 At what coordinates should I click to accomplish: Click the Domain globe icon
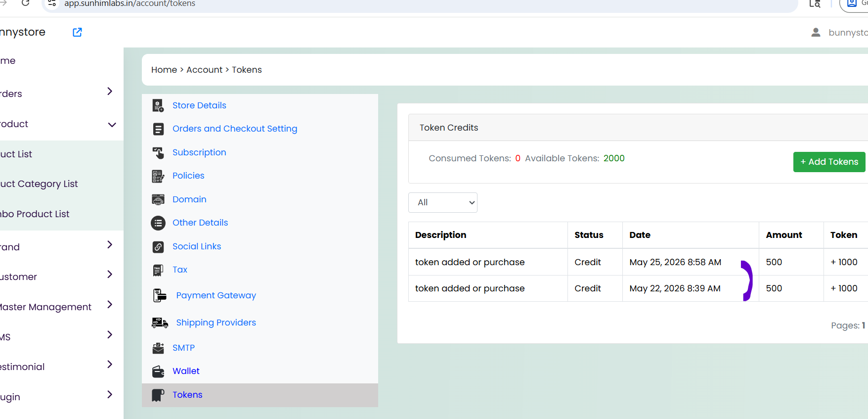tap(158, 200)
